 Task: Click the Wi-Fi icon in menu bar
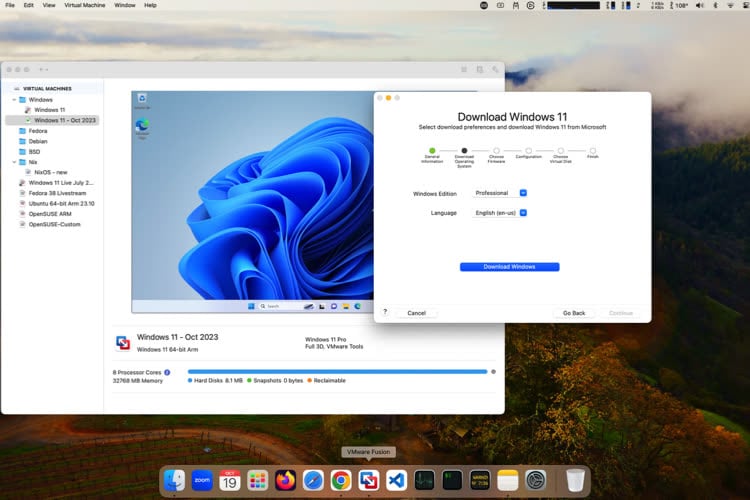730,5
